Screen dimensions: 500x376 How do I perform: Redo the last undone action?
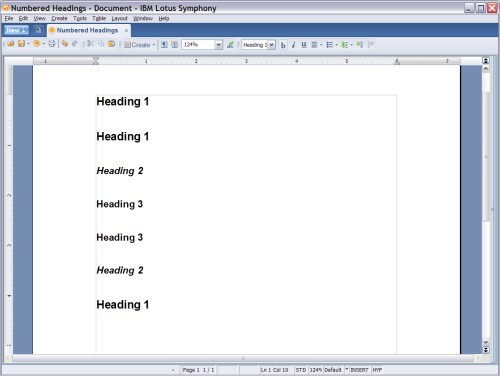[75, 44]
